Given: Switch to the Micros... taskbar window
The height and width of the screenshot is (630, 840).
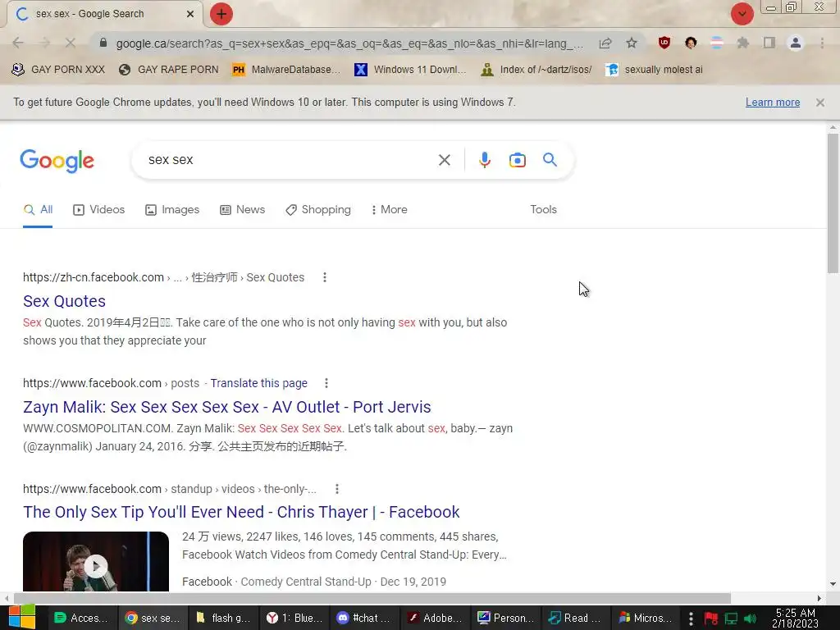Looking at the screenshot, I should click(646, 618).
